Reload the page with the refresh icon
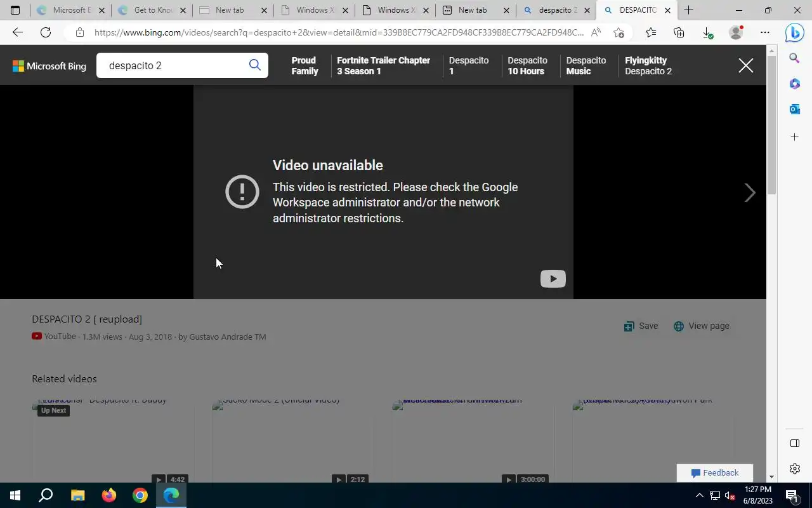812x508 pixels. click(x=46, y=32)
